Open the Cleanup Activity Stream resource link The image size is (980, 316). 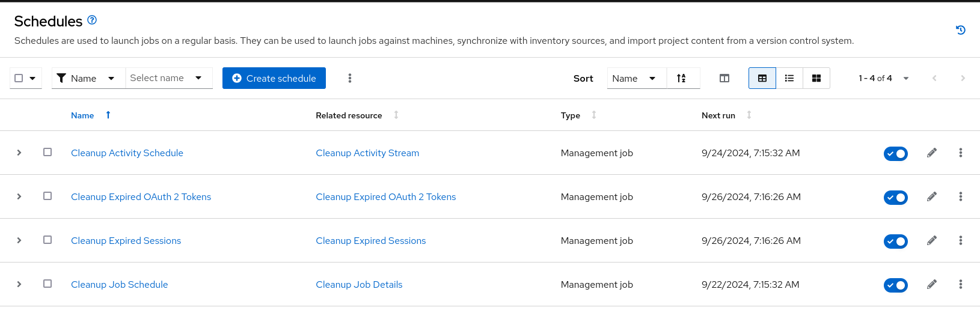(367, 153)
